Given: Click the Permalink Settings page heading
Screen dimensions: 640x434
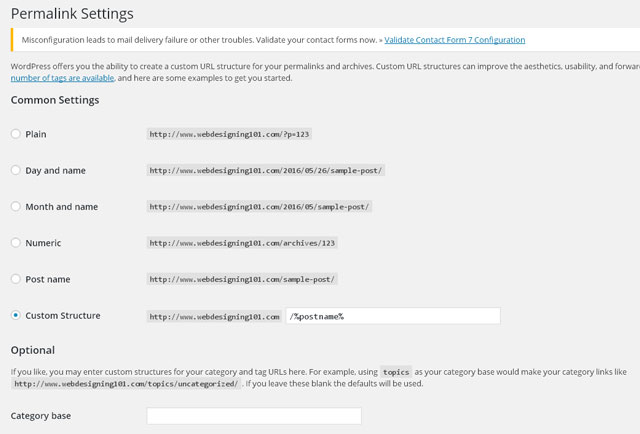Looking at the screenshot, I should tap(72, 14).
